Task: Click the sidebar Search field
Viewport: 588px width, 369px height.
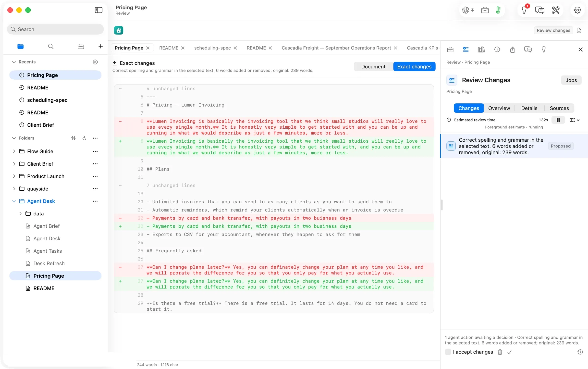Action: coord(55,29)
